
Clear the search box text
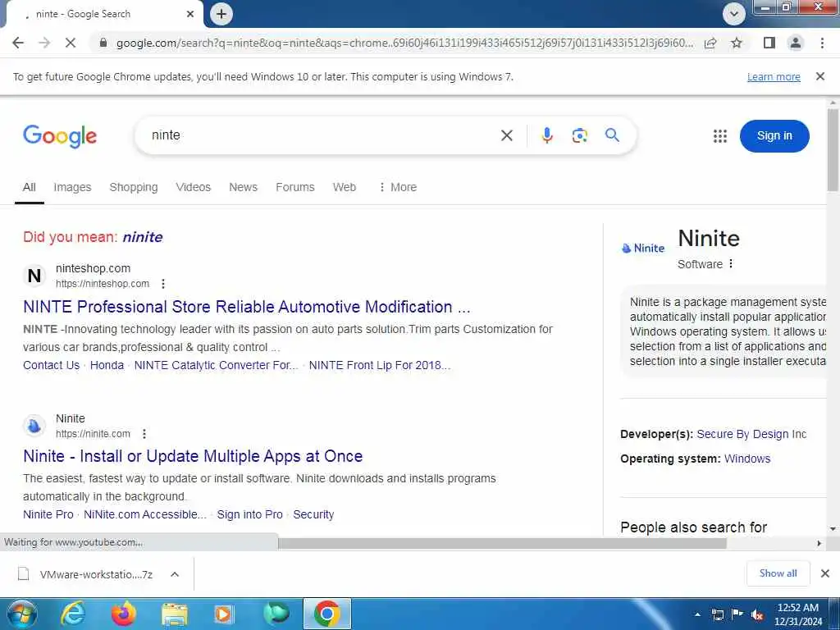pos(506,135)
